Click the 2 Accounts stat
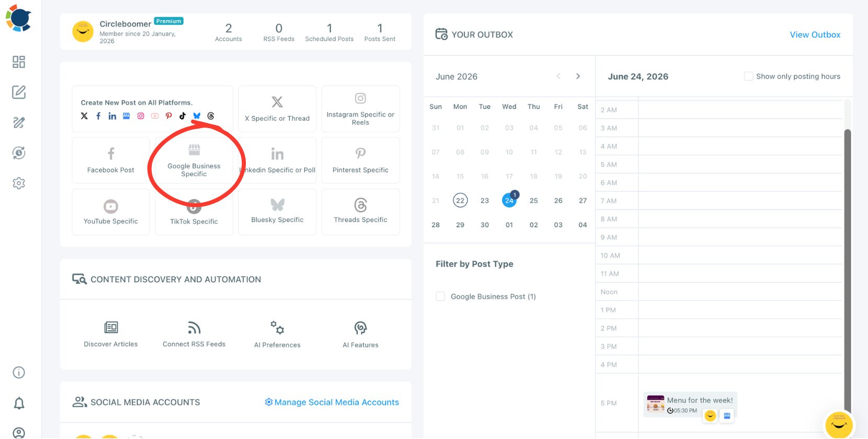Viewport: 868px width, 439px height. point(229,32)
